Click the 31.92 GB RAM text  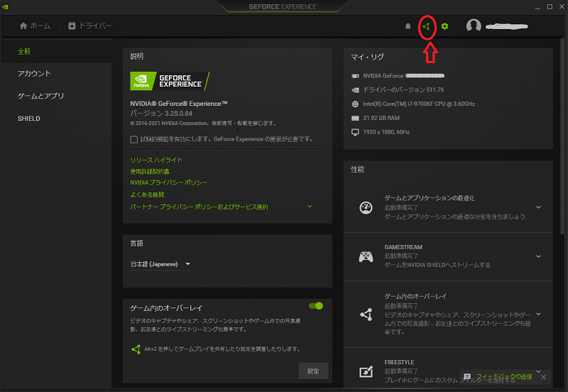pos(381,118)
